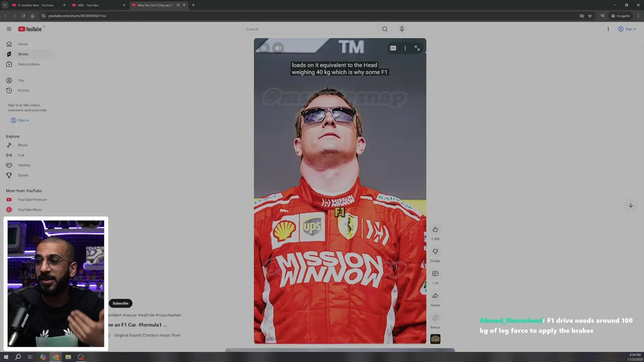Click third-party cookies eye icon
Image resolution: width=644 pixels, height=362 pixels.
point(582,16)
